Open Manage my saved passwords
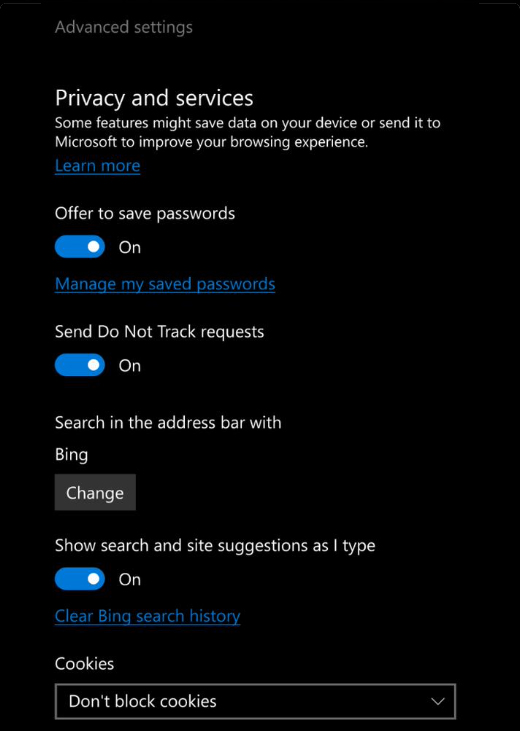The image size is (520, 731). point(165,284)
